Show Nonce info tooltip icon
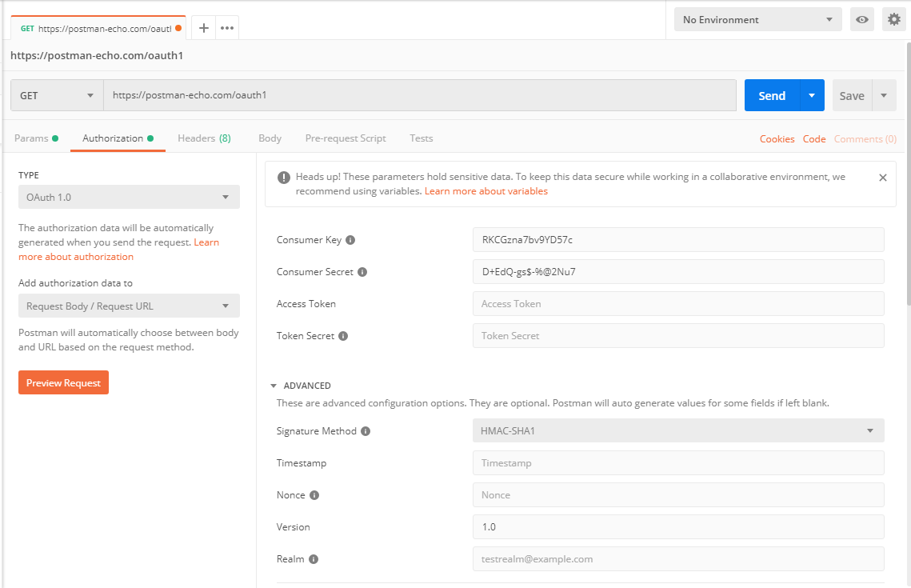Image resolution: width=911 pixels, height=588 pixels. tap(314, 495)
